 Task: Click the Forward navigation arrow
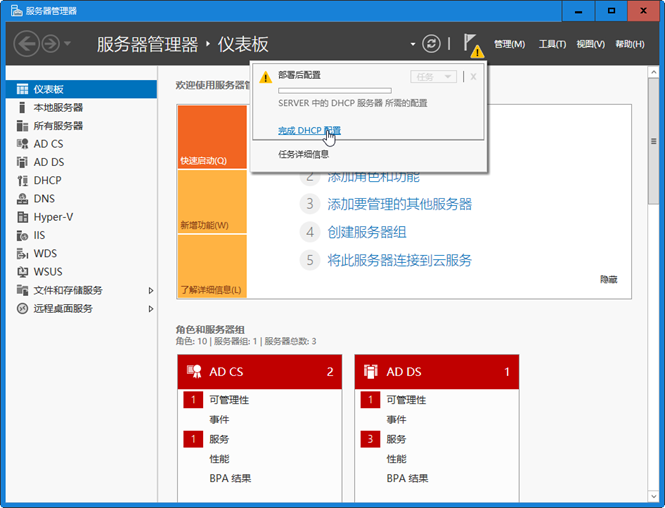50,44
